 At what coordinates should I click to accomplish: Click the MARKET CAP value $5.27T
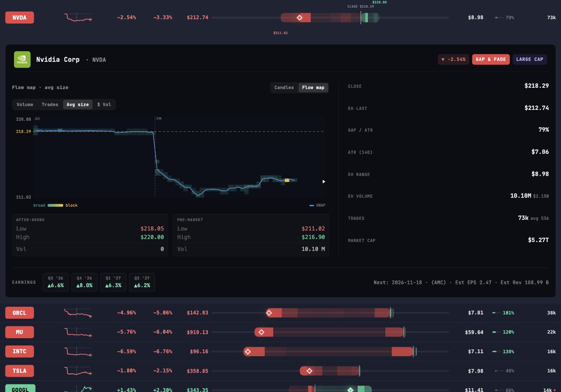point(538,240)
